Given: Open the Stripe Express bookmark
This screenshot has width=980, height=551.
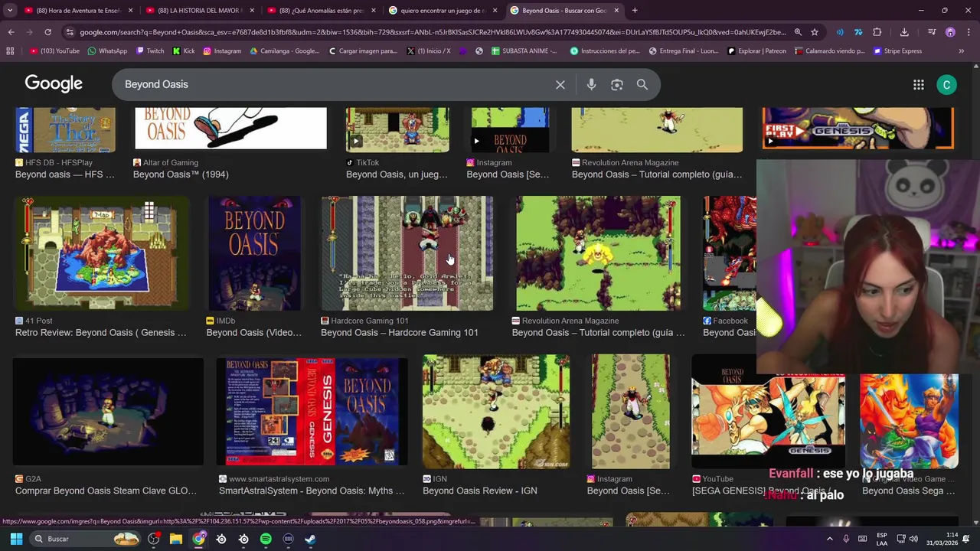Looking at the screenshot, I should (897, 51).
